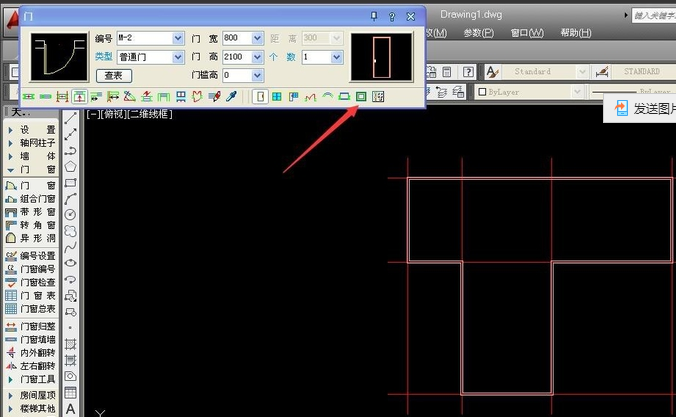Pick parameters with the eyedropper icon
Image resolution: width=676 pixels, height=417 pixels.
click(x=232, y=97)
